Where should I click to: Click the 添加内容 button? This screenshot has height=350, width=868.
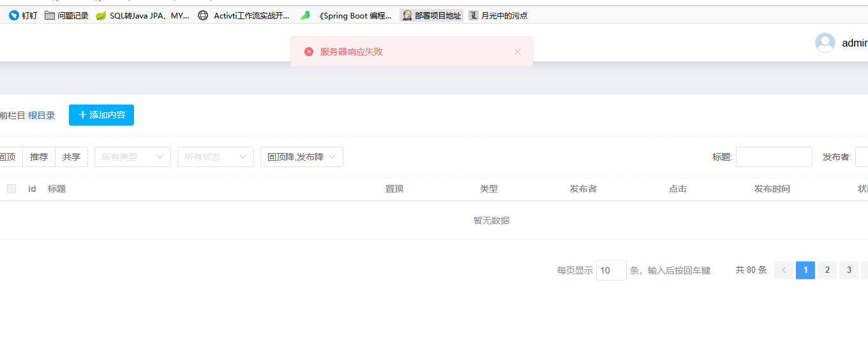pyautogui.click(x=101, y=115)
